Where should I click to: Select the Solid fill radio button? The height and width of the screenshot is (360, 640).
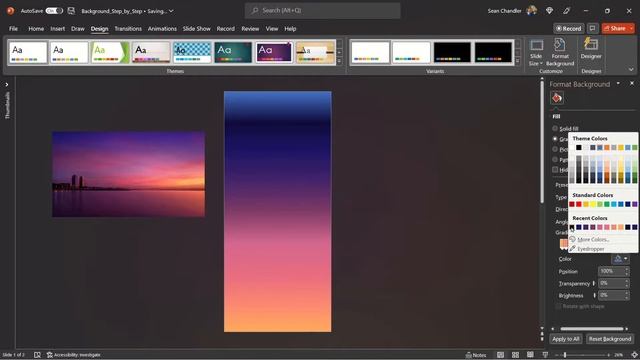pyautogui.click(x=555, y=128)
